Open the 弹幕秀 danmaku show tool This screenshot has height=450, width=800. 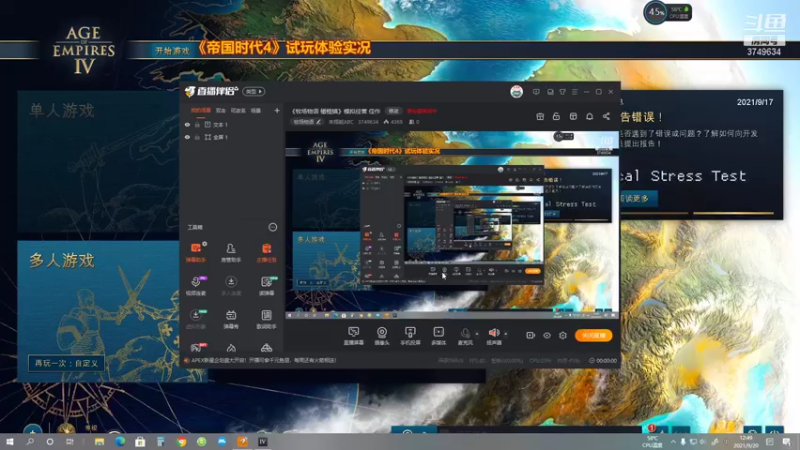coord(231,319)
